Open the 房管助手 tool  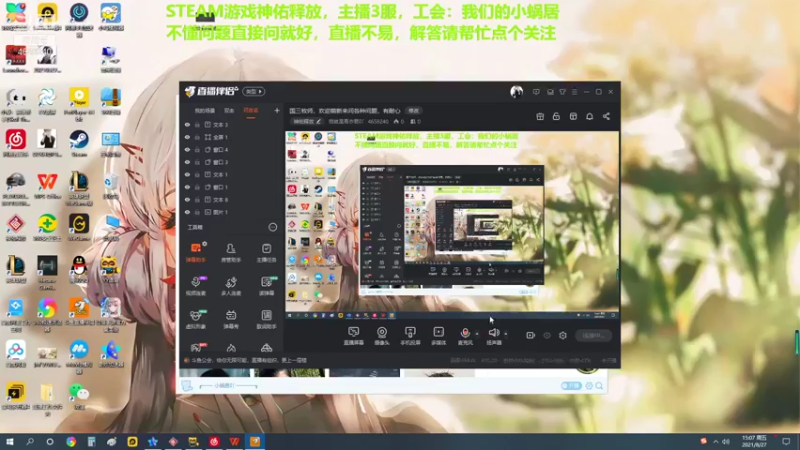(x=231, y=253)
